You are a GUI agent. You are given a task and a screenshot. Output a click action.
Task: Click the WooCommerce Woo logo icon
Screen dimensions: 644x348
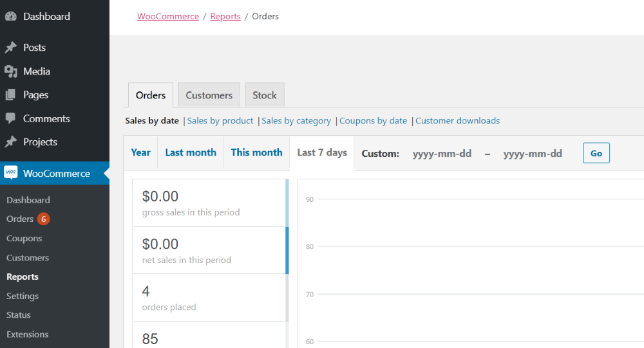tap(11, 172)
